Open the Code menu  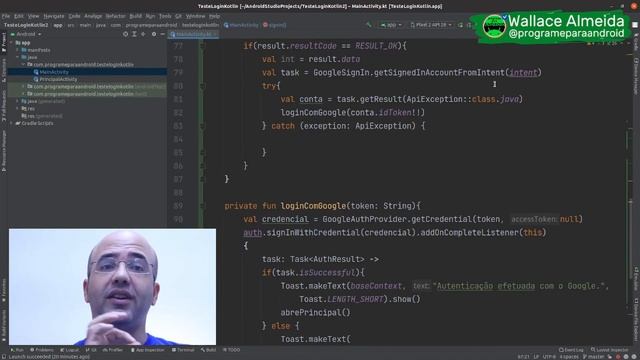click(74, 16)
